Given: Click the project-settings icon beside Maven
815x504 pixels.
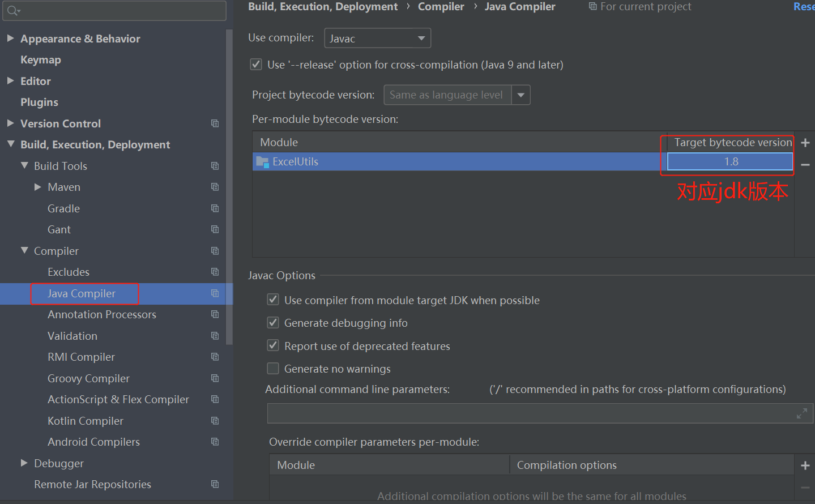Looking at the screenshot, I should point(215,187).
